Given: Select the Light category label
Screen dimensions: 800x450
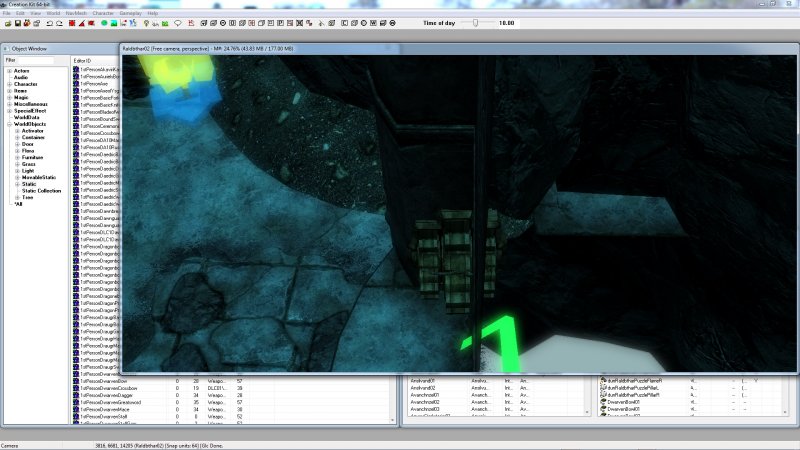Looking at the screenshot, I should [28, 170].
